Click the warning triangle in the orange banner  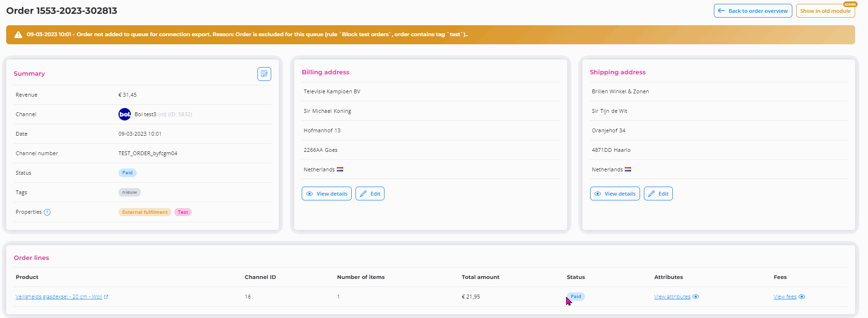18,35
